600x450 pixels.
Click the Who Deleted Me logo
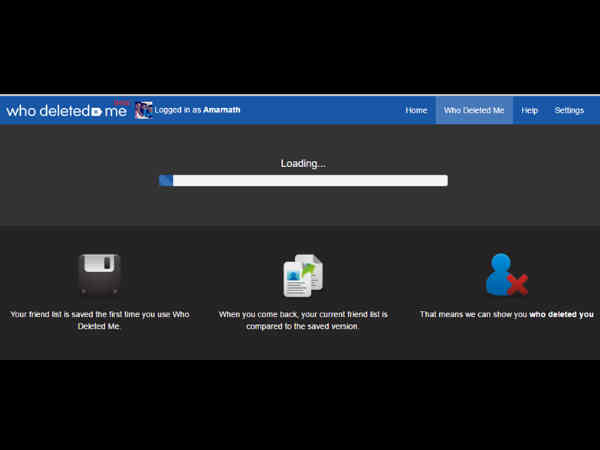[x=67, y=110]
